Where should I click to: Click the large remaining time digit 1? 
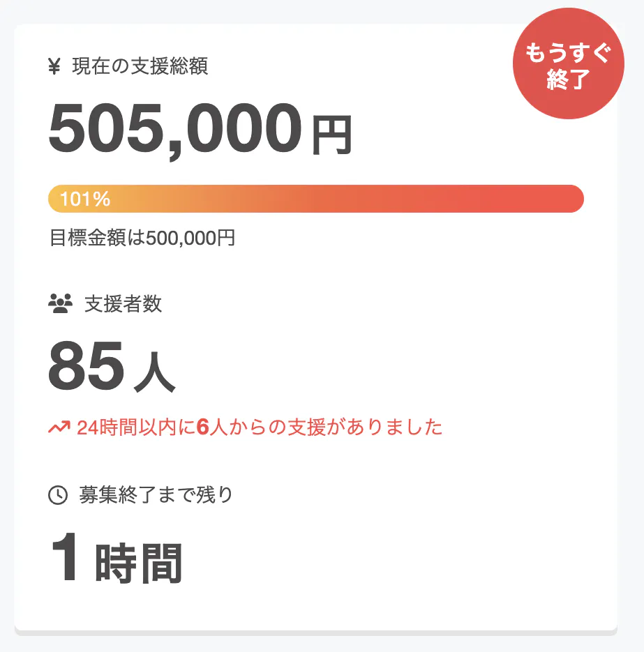68,559
